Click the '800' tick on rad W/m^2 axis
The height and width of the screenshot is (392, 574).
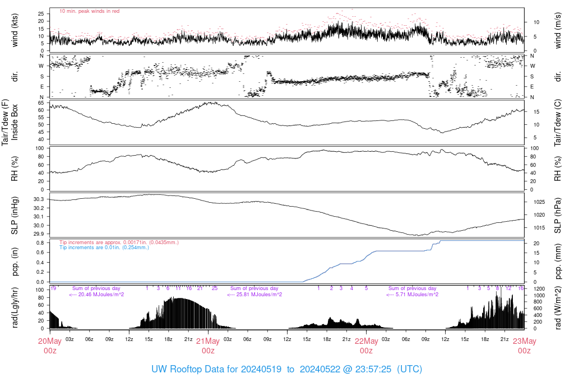538,302
